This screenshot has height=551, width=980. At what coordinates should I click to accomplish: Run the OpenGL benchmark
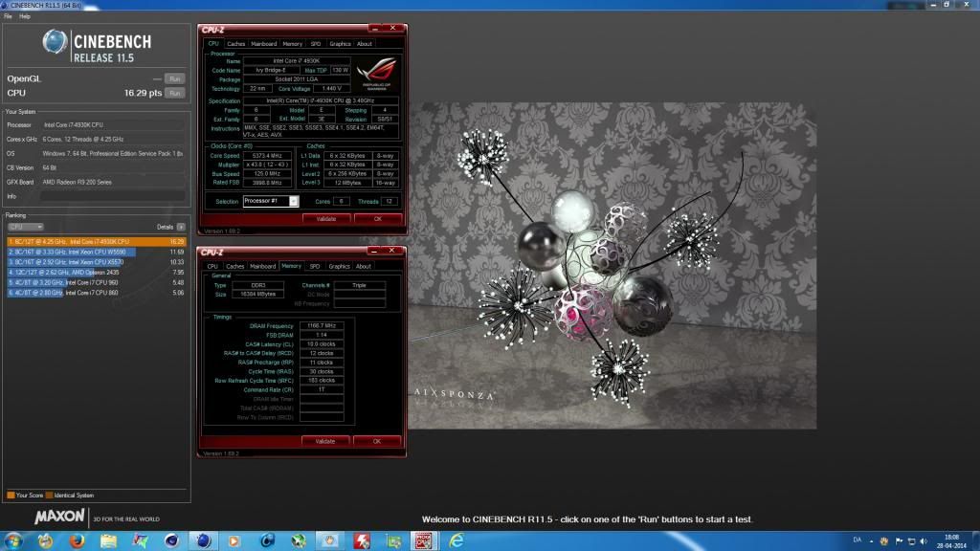pyautogui.click(x=174, y=78)
